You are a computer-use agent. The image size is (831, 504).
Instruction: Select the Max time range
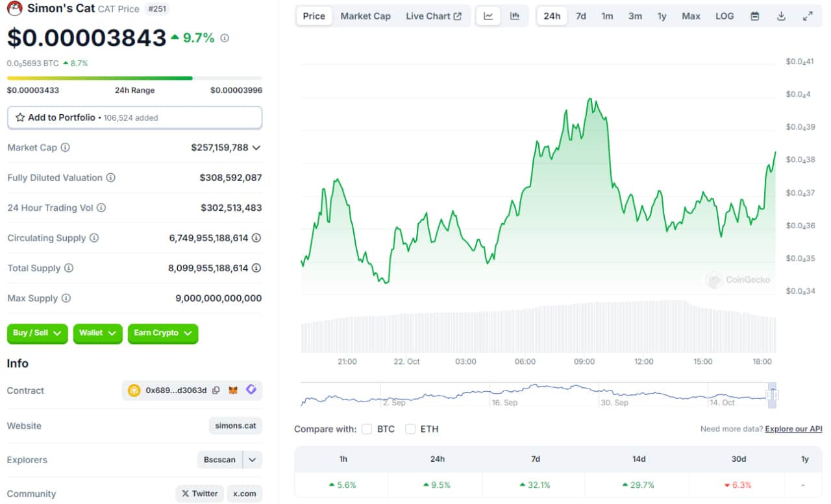pos(691,16)
